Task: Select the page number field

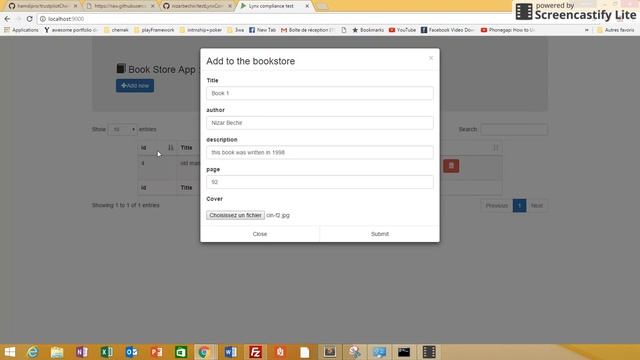Action: [320, 182]
